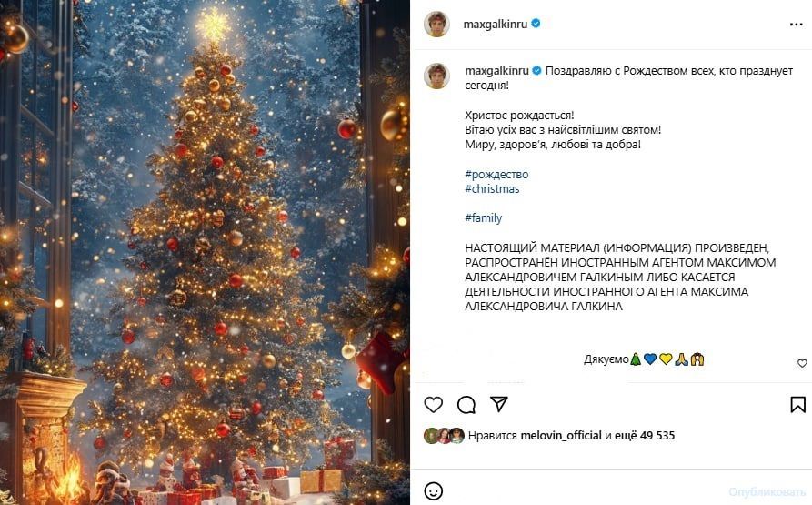The height and width of the screenshot is (505, 812).
Task: View list of ещё 49 535 likes
Action: tap(644, 436)
